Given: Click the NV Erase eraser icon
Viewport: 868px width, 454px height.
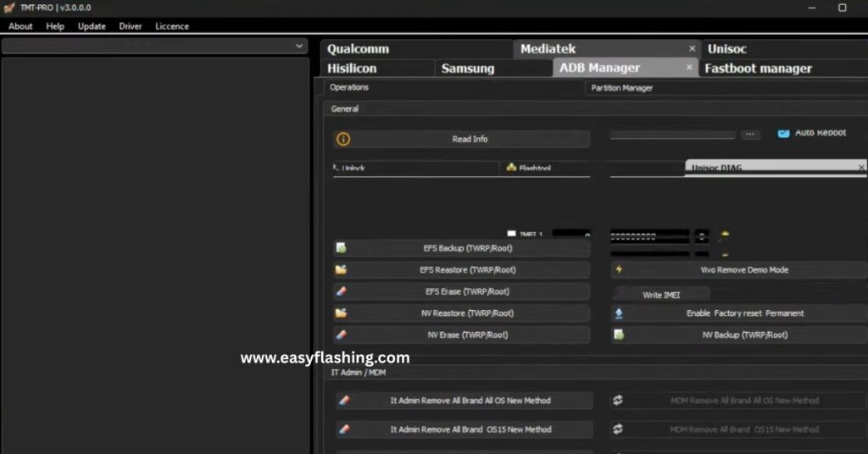Looking at the screenshot, I should (341, 335).
